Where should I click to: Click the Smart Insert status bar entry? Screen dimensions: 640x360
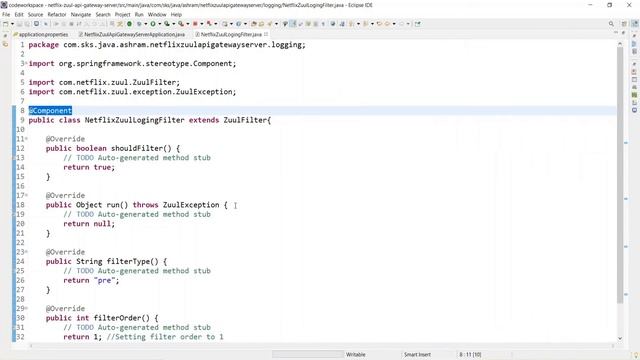417,354
